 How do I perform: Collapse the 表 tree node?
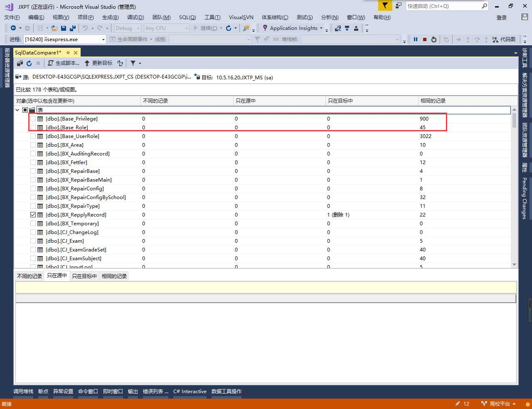[x=17, y=110]
